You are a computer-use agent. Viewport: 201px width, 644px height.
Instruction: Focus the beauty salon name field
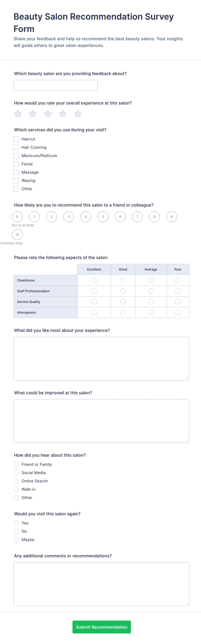point(56,85)
